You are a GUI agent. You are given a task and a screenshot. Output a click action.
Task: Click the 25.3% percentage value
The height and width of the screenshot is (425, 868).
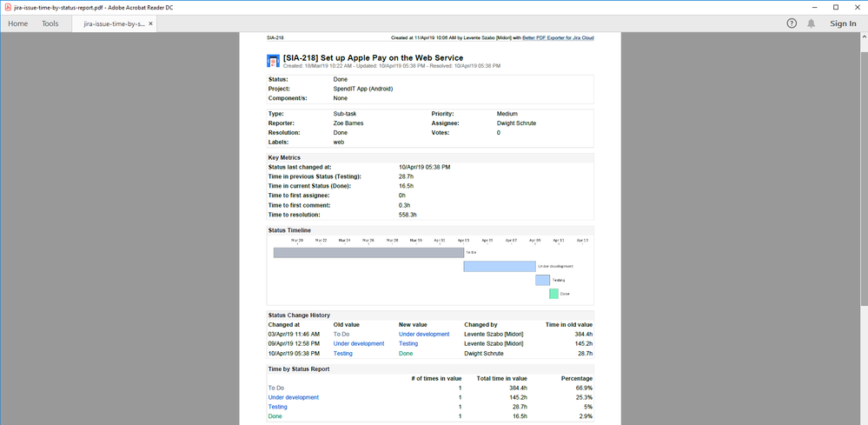click(584, 397)
